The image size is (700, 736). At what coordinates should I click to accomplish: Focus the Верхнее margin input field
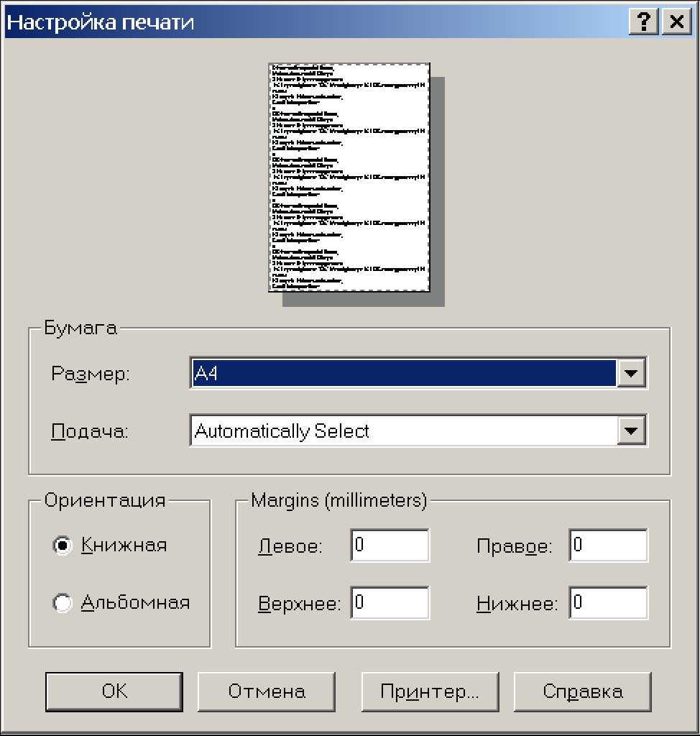coord(390,603)
